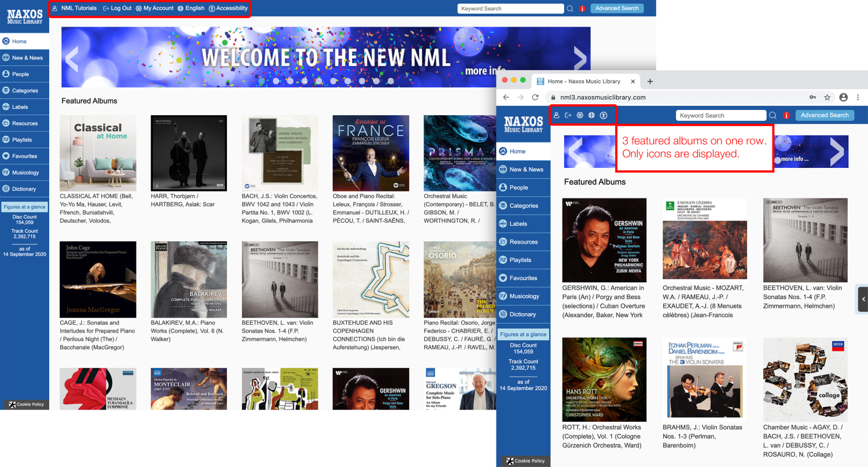Click Cookie Policy in the left window
The image size is (868, 467).
click(x=26, y=405)
